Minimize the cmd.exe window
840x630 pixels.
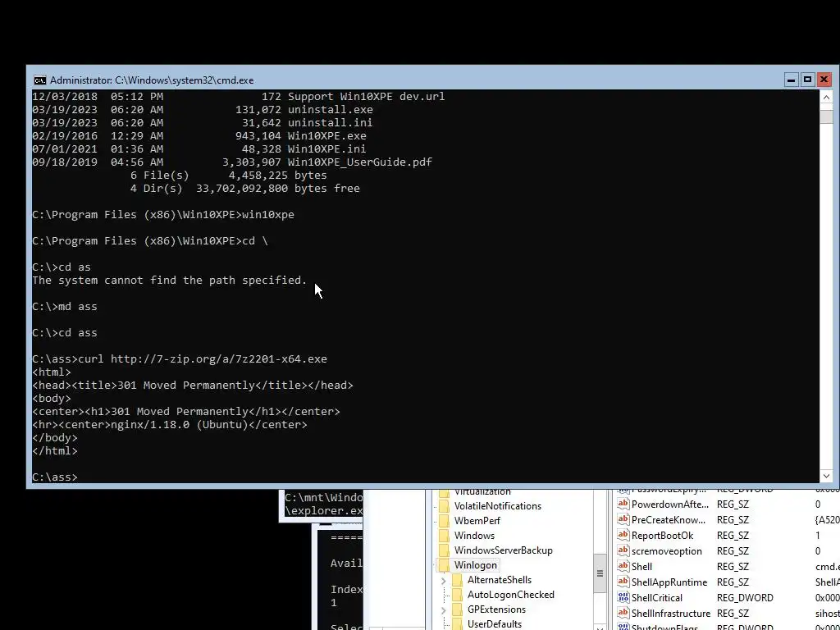(x=791, y=80)
